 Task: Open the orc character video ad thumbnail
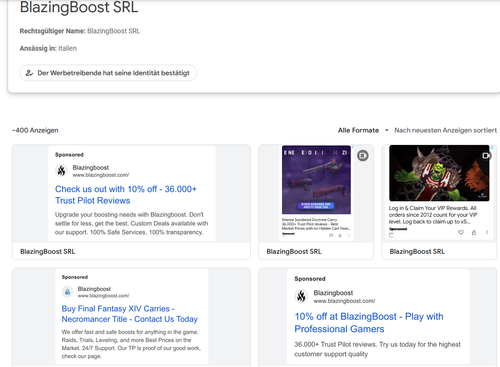[x=439, y=173]
